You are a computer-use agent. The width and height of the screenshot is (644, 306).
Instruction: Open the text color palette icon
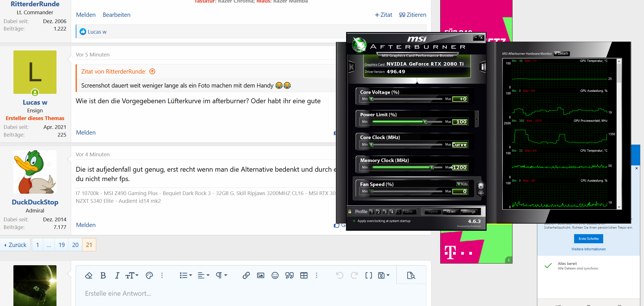point(149,275)
